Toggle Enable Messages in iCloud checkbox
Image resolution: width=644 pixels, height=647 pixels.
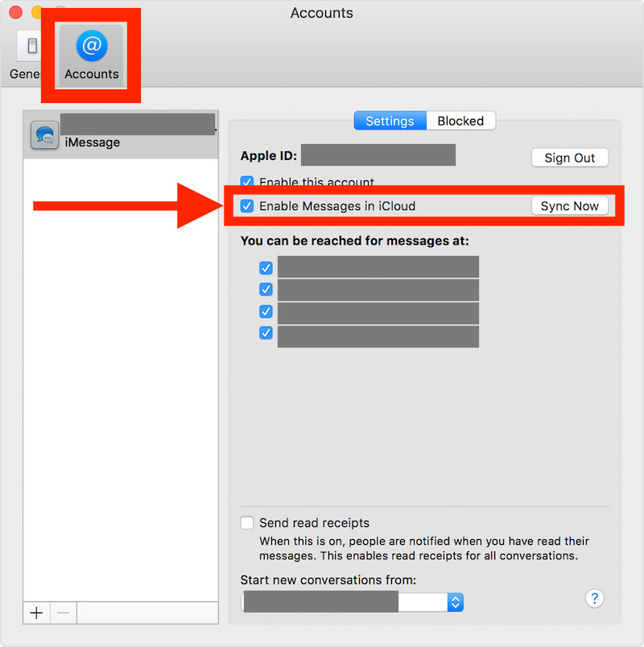pyautogui.click(x=247, y=205)
